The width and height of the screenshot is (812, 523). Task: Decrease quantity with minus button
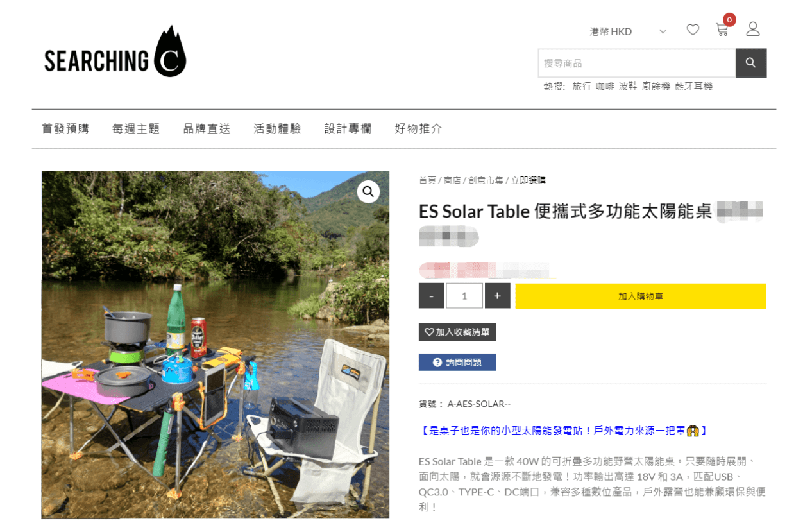[x=432, y=296]
